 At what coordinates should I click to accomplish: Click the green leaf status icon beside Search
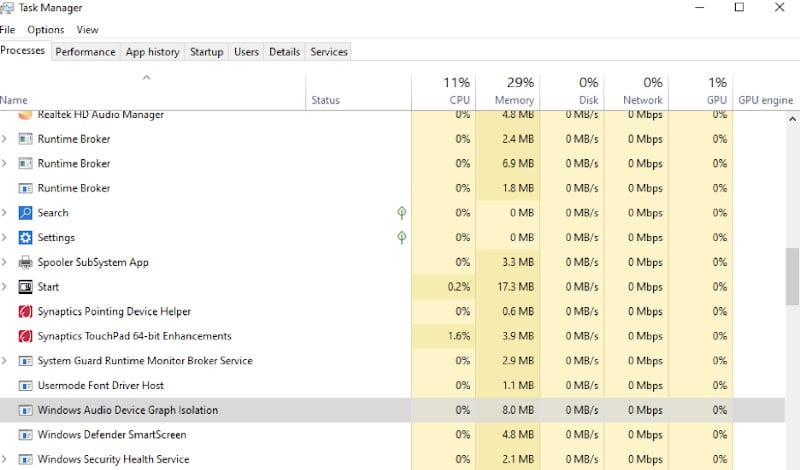[402, 213]
